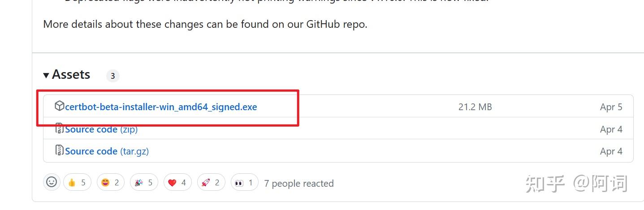The height and width of the screenshot is (210, 644).
Task: Click the zip file icon beside Source code (zip)
Action: coord(59,129)
